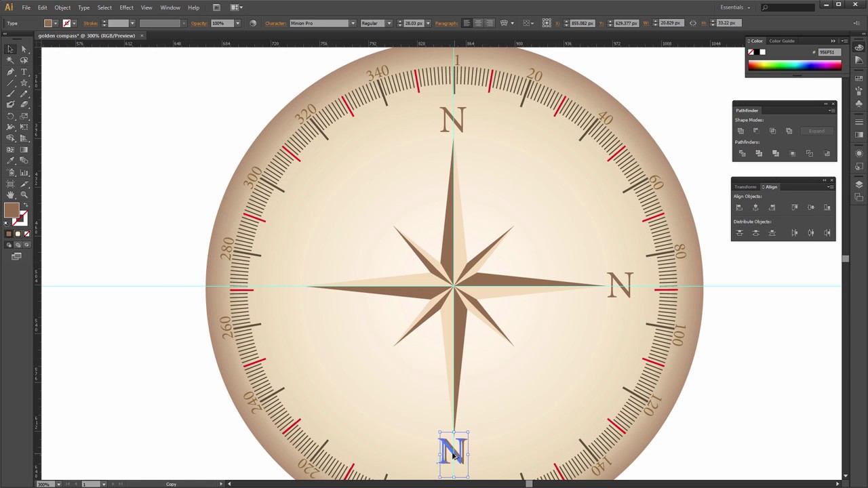This screenshot has width=868, height=488.
Task: Select the Rotate tool
Action: click(10, 116)
